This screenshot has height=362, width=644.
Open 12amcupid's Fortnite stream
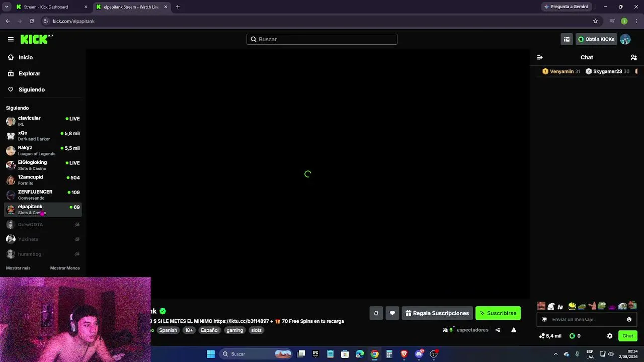click(43, 179)
